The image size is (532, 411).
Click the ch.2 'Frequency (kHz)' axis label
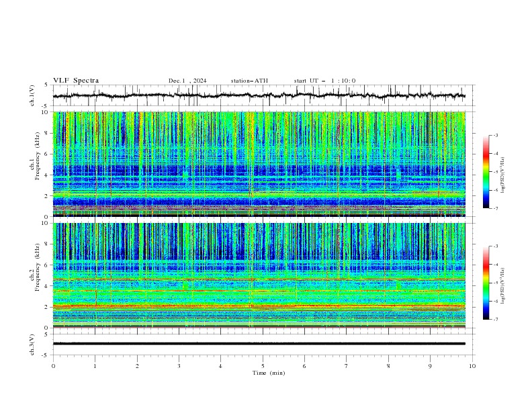click(x=37, y=267)
